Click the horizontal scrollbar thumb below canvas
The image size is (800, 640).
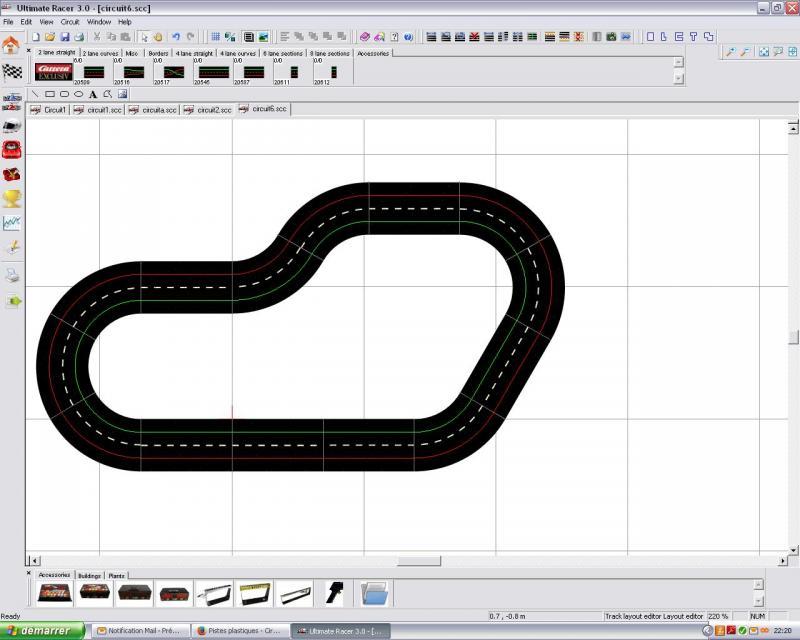[418, 561]
